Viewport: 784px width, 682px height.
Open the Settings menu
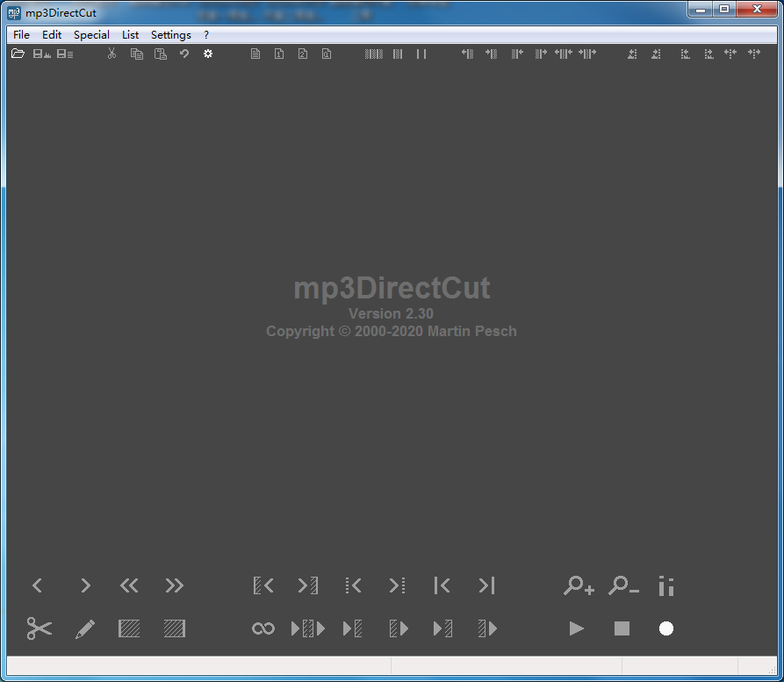click(x=171, y=35)
